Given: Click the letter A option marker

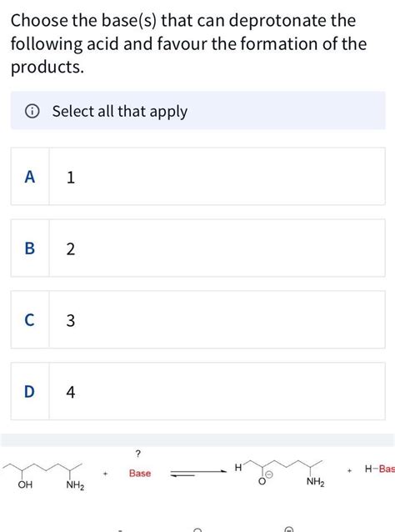Looking at the screenshot, I should click(x=30, y=177).
